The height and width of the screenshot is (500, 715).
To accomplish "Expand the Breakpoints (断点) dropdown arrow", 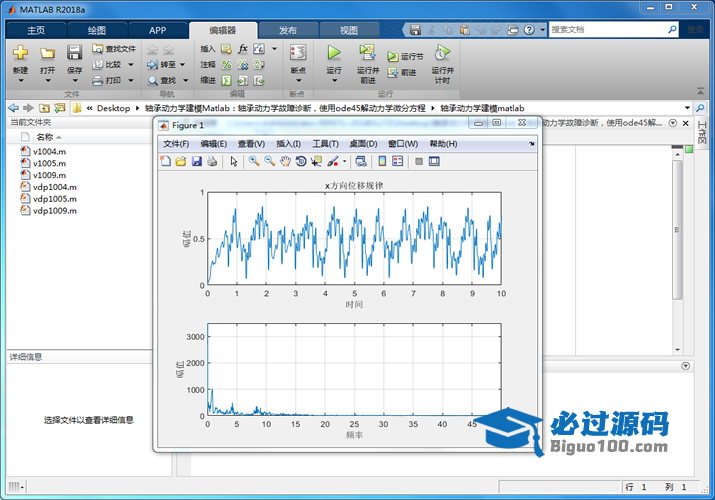I will [x=299, y=81].
